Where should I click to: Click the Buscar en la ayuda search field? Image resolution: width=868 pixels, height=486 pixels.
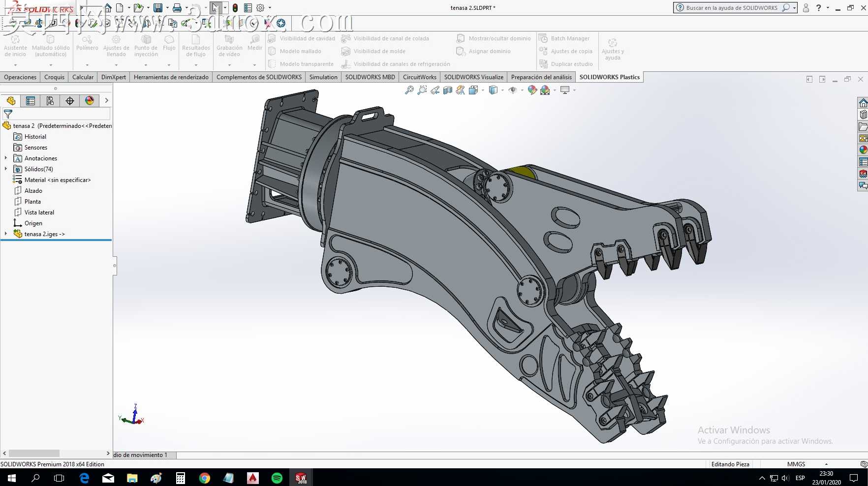(731, 8)
